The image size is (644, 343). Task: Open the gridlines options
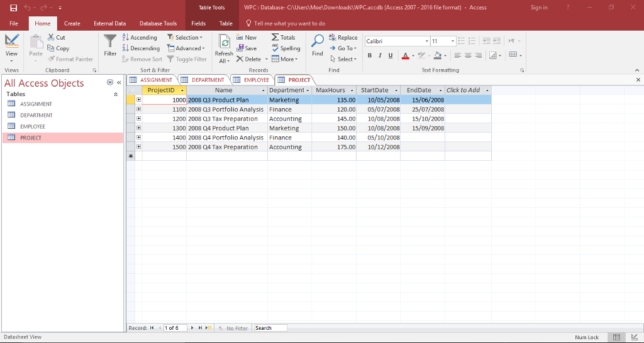tap(515, 55)
